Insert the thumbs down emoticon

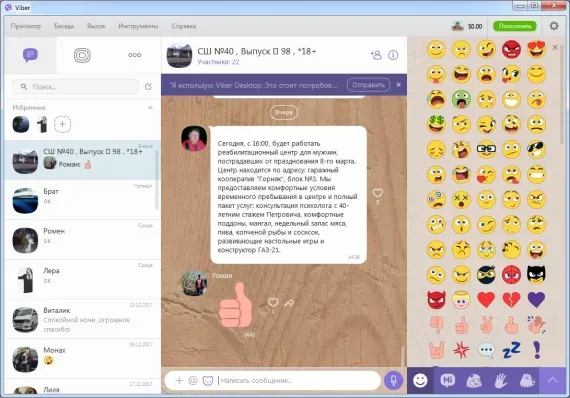[436, 325]
